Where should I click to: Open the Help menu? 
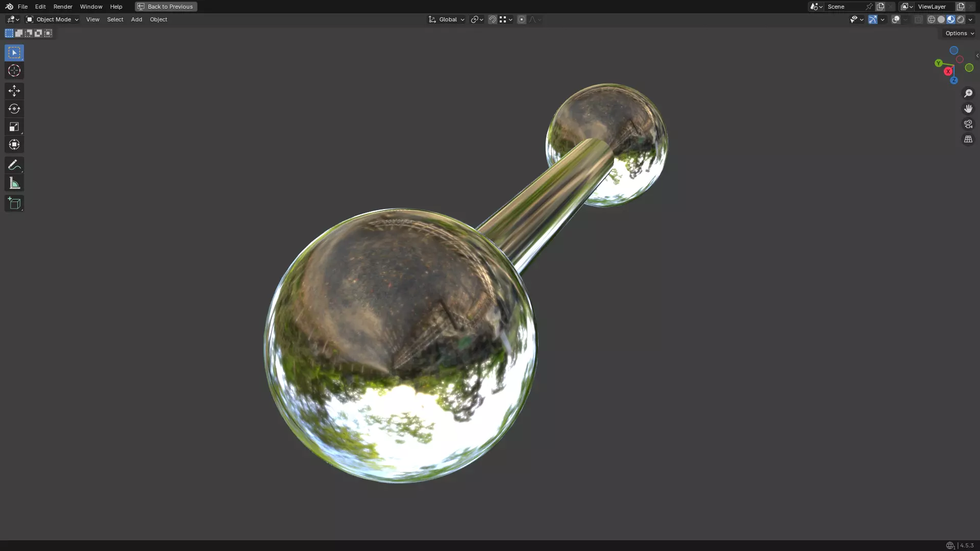[116, 7]
